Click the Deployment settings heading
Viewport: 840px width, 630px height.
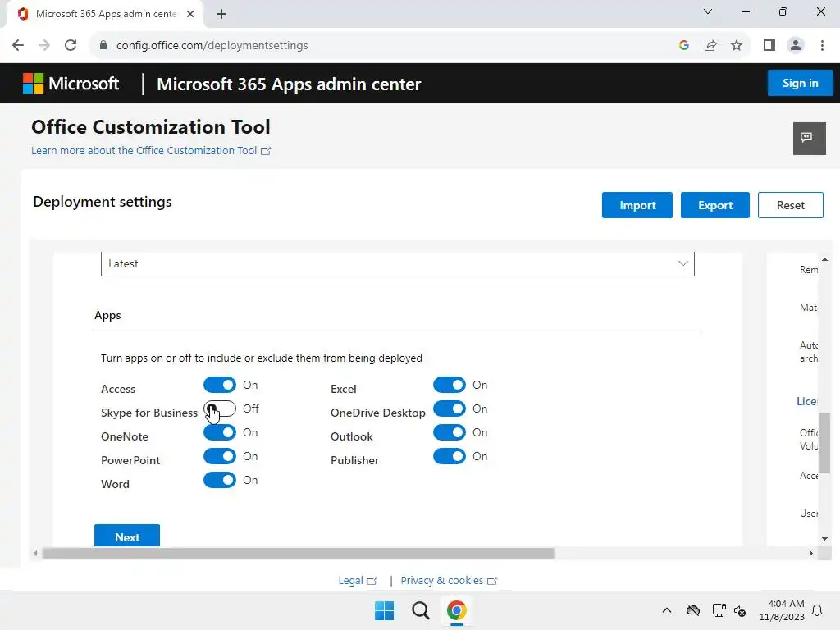click(x=103, y=202)
